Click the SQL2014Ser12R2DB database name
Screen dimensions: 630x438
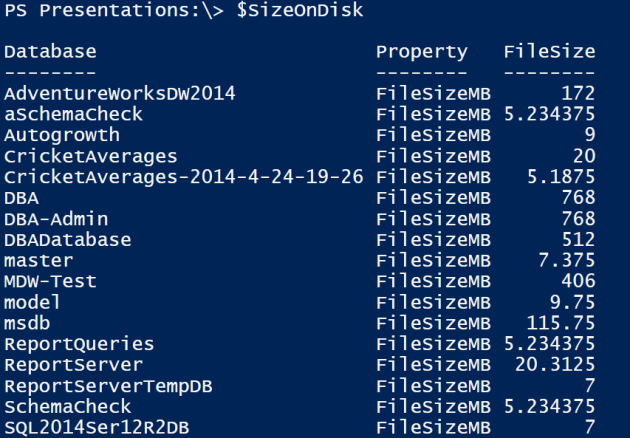point(96,428)
